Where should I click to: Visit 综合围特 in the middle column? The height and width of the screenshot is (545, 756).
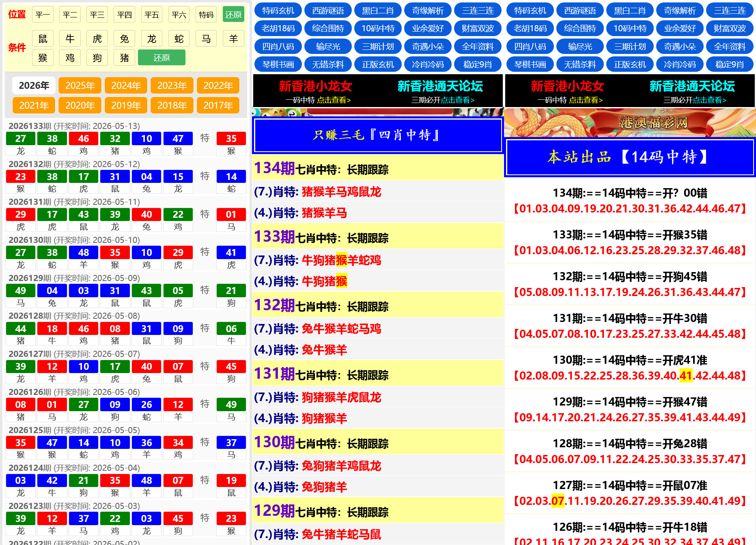tap(328, 28)
